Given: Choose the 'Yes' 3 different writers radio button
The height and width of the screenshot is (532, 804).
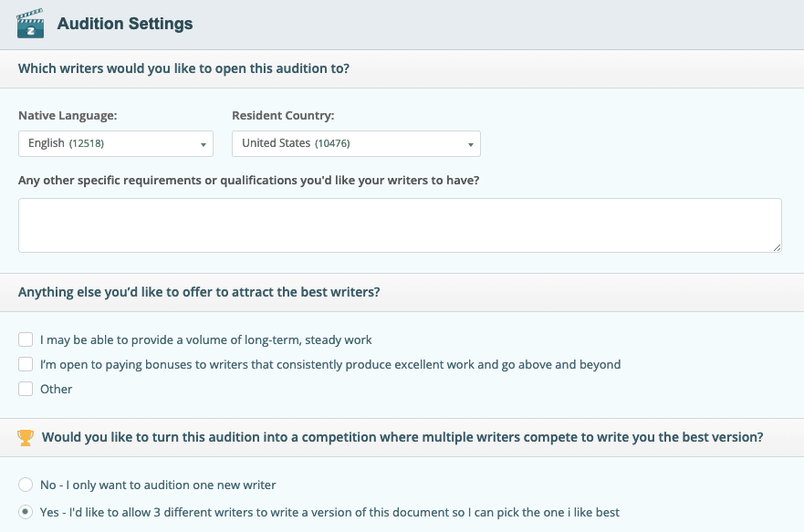Looking at the screenshot, I should click(26, 512).
